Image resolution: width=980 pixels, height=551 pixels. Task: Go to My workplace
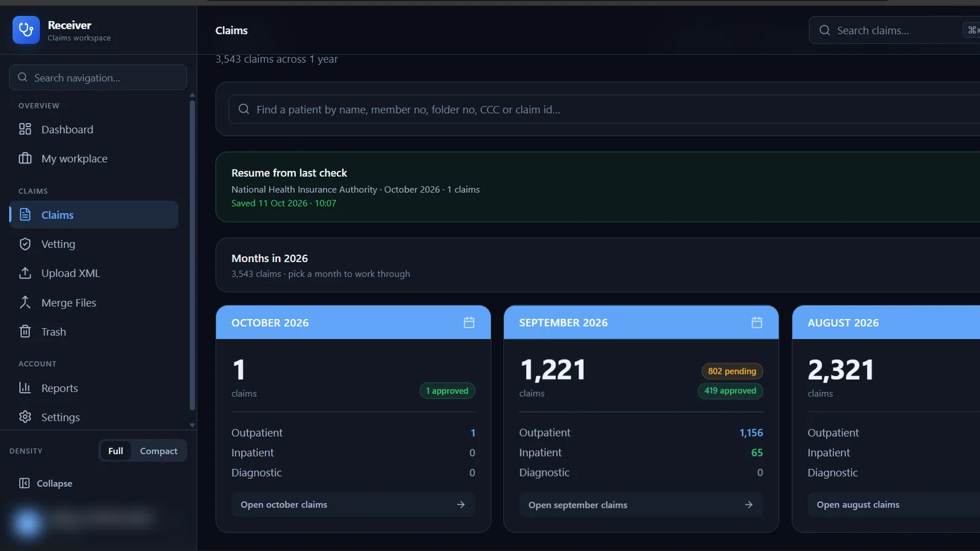click(x=94, y=159)
